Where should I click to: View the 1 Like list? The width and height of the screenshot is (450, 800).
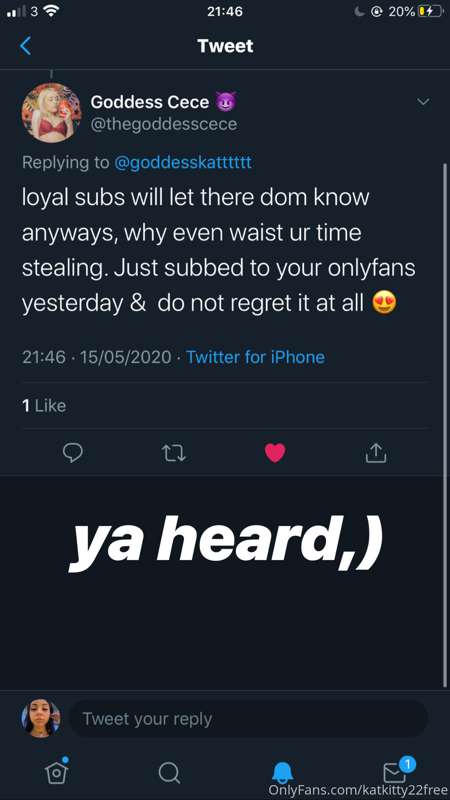point(44,406)
